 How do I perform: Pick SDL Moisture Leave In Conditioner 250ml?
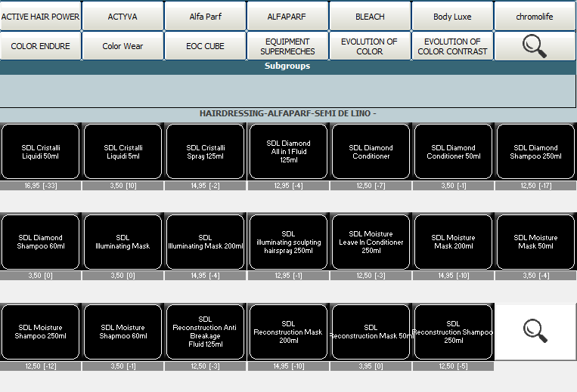coord(371,242)
